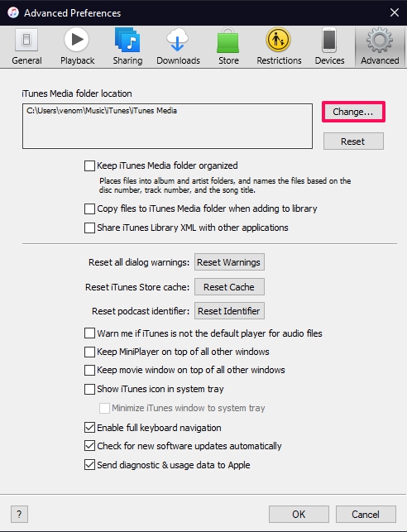Click the 'Reset all dialog warnings:' label
407x532 pixels.
pyautogui.click(x=139, y=262)
